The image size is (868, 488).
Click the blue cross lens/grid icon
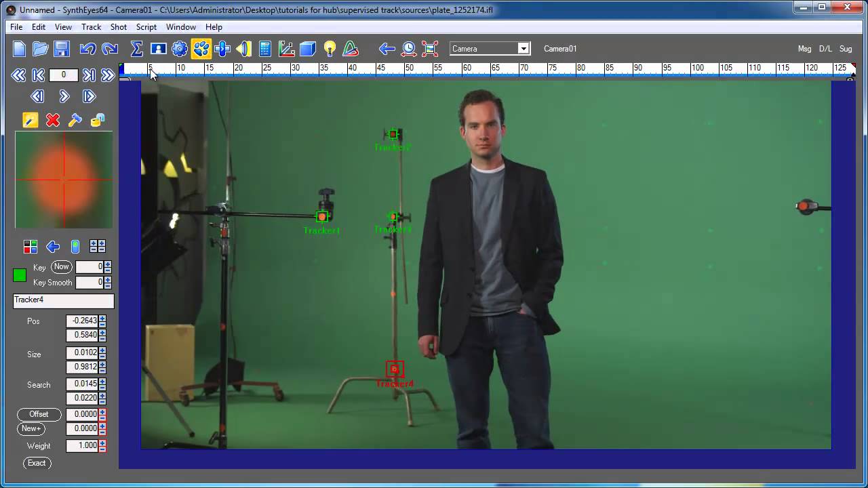click(x=222, y=49)
